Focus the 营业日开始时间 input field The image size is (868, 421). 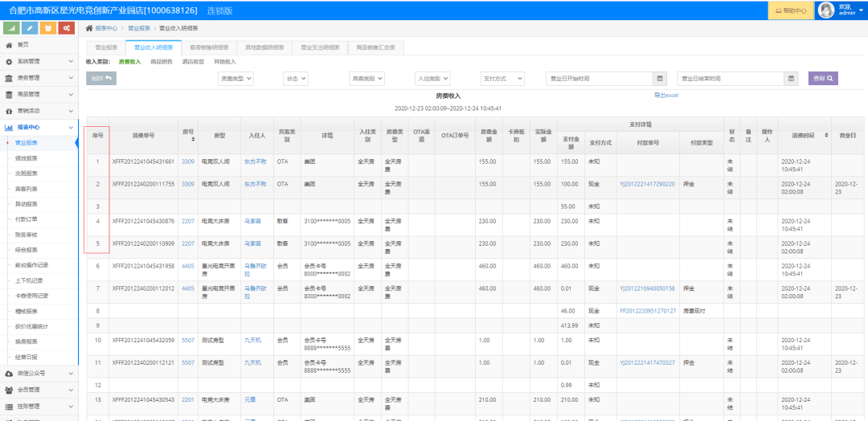pyautogui.click(x=599, y=79)
